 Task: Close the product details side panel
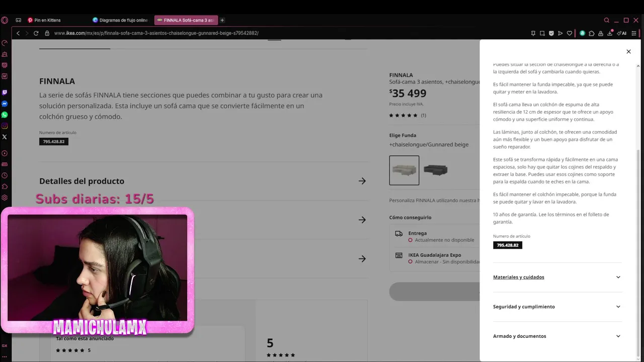[628, 51]
